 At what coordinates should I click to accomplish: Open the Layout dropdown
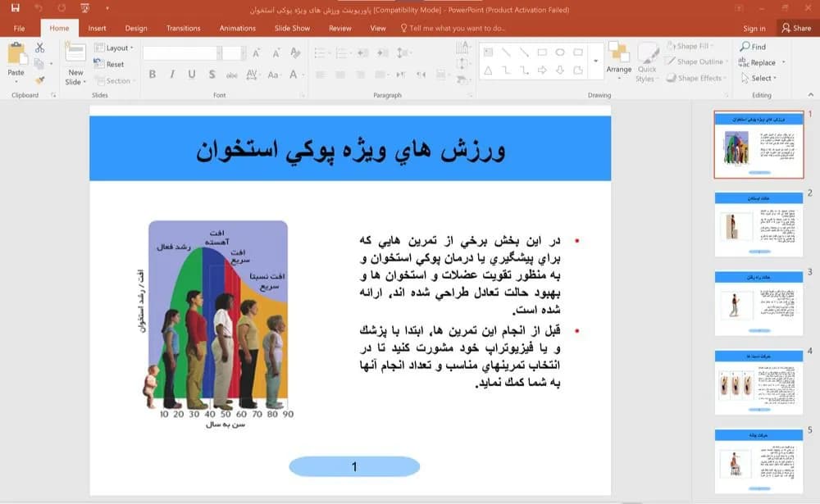(x=114, y=48)
